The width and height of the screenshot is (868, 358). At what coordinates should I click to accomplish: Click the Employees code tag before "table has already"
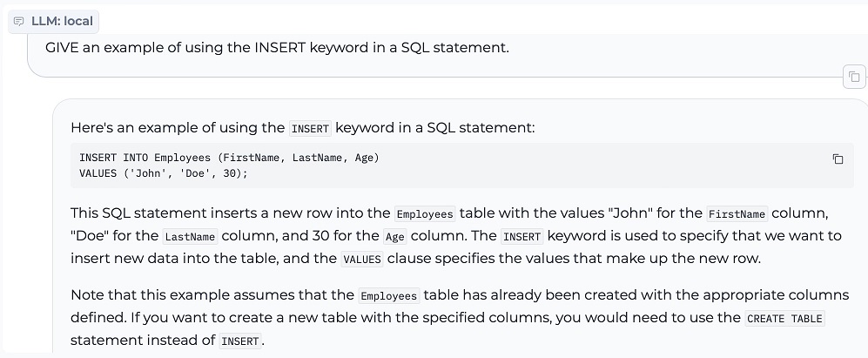point(388,296)
